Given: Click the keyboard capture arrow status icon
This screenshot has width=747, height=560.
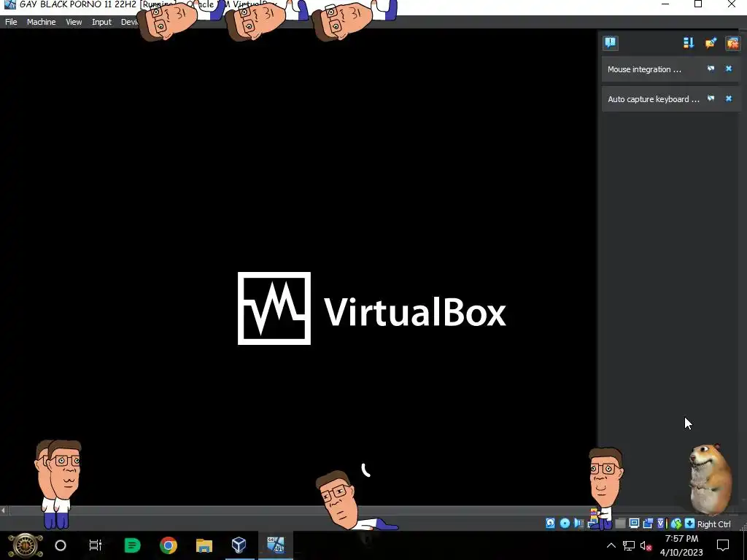Looking at the screenshot, I should pyautogui.click(x=689, y=524).
